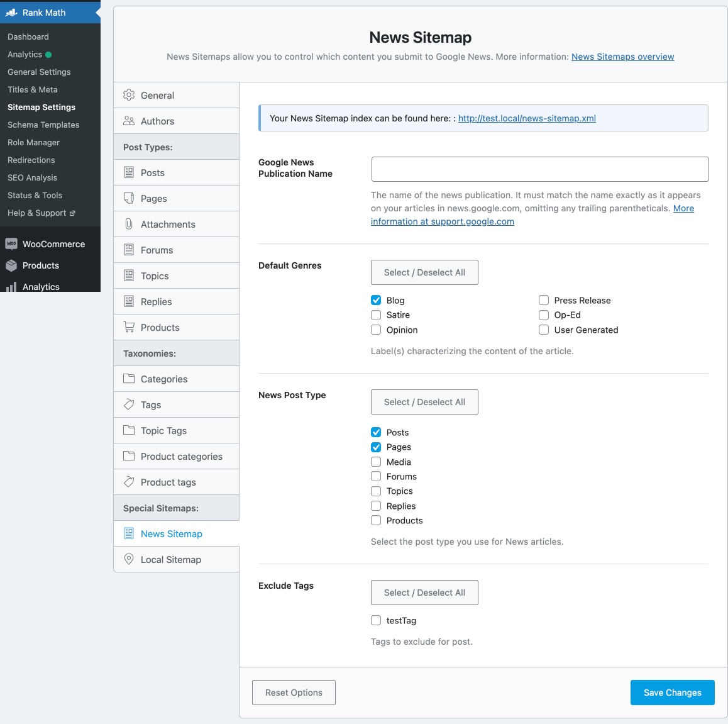Click the map pin icon for Local Sitemap
This screenshot has height=724, width=728.
click(x=129, y=559)
